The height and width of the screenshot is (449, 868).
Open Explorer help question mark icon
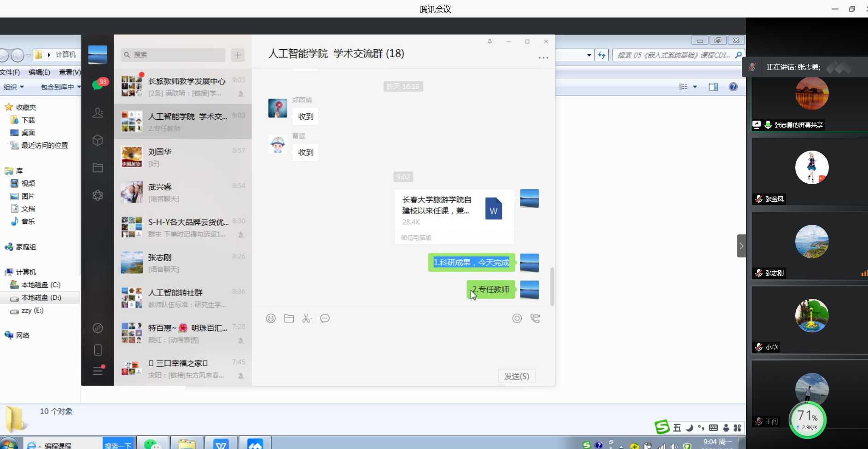click(733, 87)
